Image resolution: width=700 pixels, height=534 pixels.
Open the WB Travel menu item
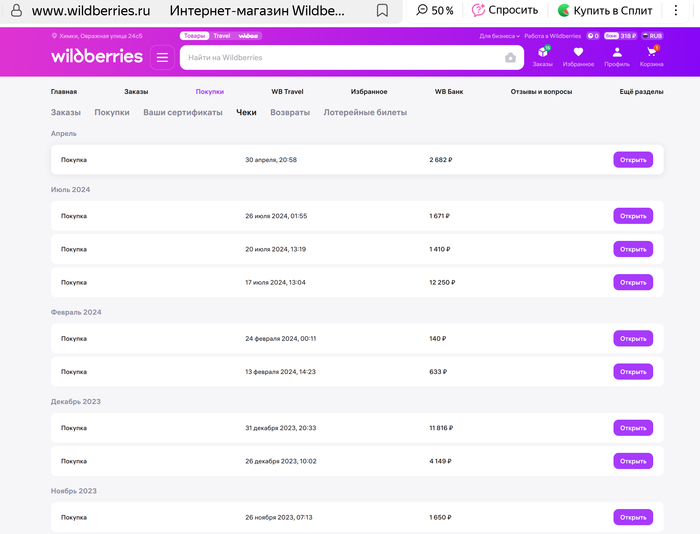[289, 91]
